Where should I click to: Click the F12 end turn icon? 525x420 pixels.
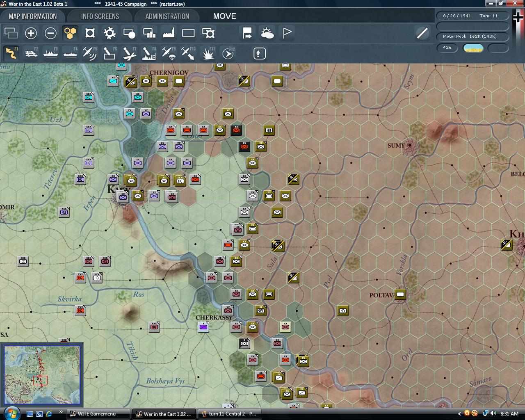coord(228,53)
